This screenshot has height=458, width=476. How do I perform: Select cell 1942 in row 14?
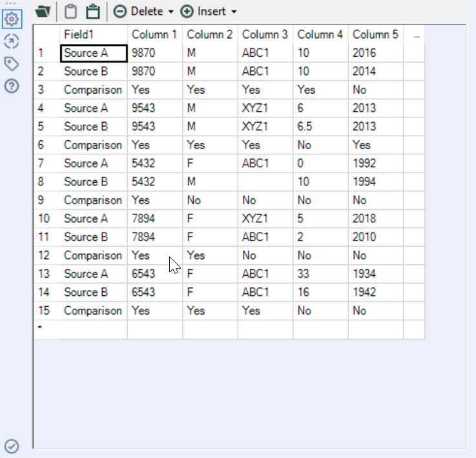(376, 292)
